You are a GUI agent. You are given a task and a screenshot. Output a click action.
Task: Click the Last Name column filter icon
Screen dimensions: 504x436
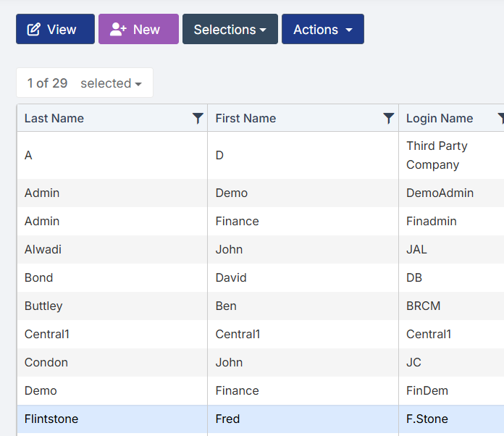[198, 119]
